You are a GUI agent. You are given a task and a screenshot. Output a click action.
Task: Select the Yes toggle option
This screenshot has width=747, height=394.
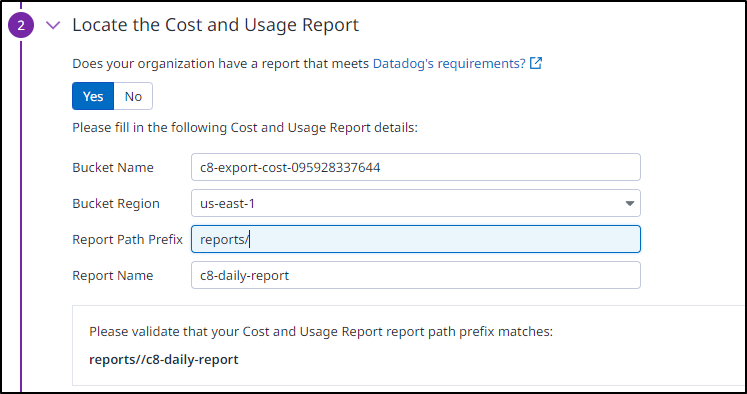click(93, 96)
